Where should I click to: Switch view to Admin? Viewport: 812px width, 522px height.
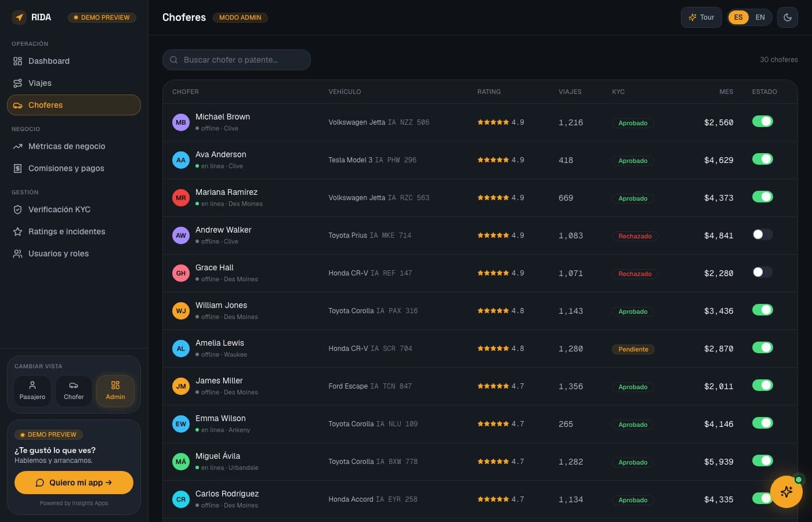pos(115,391)
